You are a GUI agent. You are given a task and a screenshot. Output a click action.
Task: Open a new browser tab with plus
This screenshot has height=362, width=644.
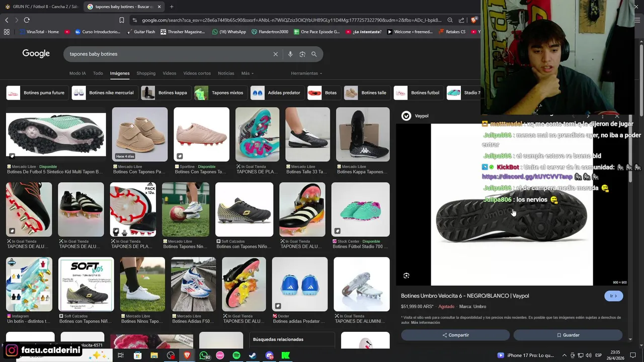(172, 7)
